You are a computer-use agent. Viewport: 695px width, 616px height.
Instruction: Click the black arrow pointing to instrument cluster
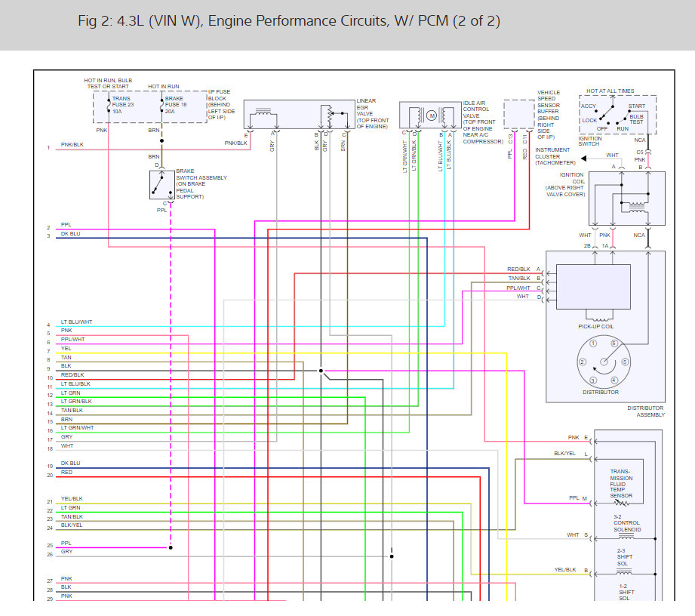[584, 159]
